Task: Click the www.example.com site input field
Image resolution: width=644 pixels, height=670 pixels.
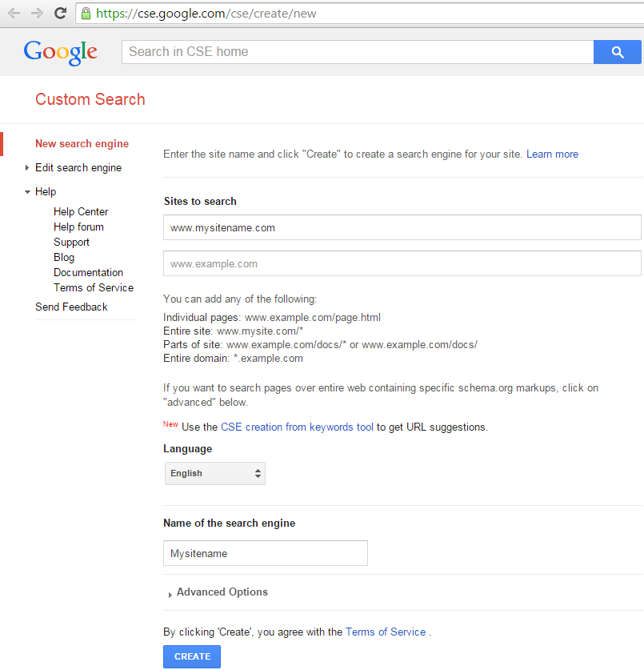Action: point(402,263)
